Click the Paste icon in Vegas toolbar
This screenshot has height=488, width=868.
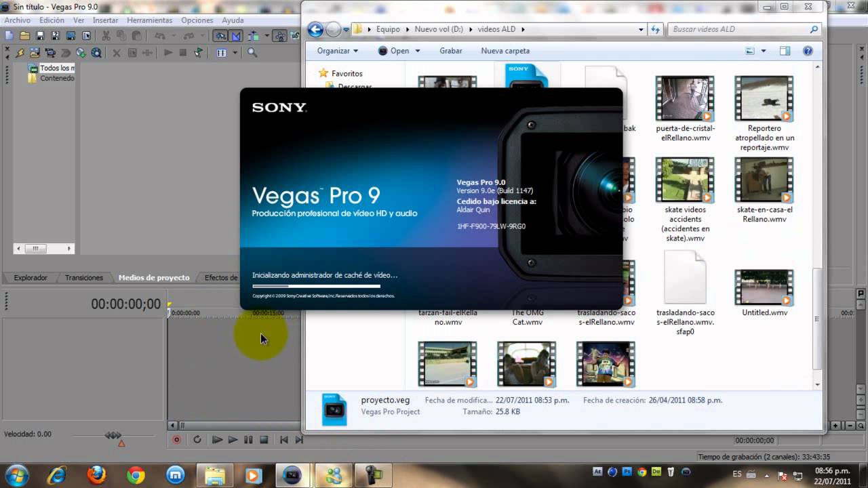click(x=136, y=36)
